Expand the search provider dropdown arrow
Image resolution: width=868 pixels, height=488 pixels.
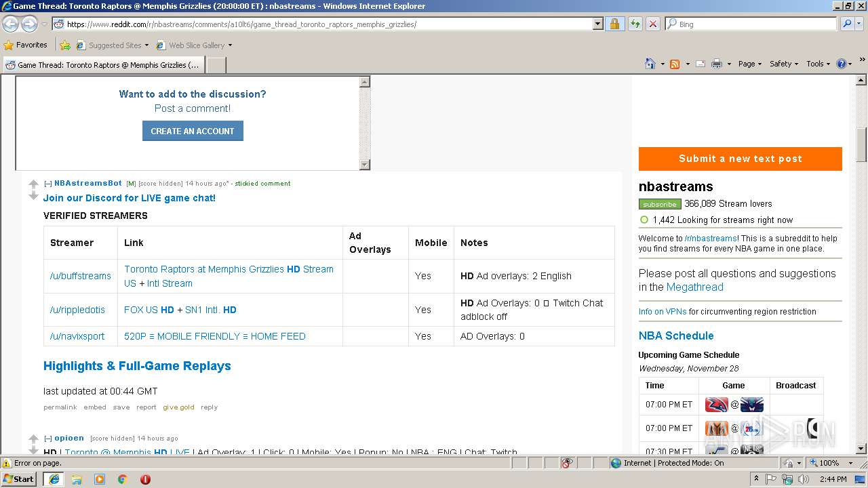click(861, 24)
